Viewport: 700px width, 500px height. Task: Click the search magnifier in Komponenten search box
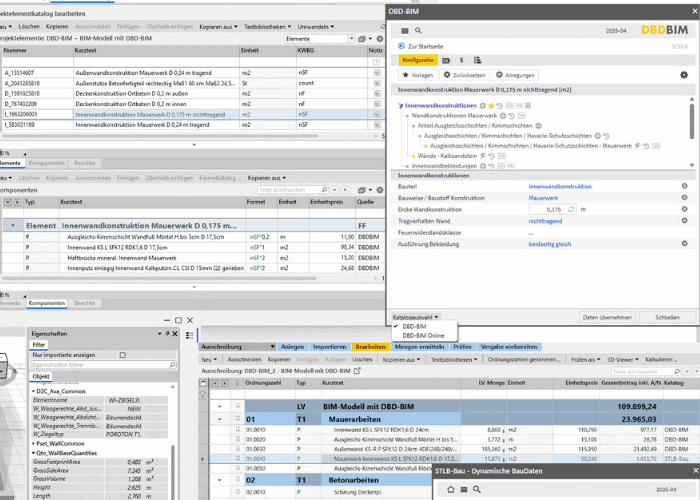324,190
